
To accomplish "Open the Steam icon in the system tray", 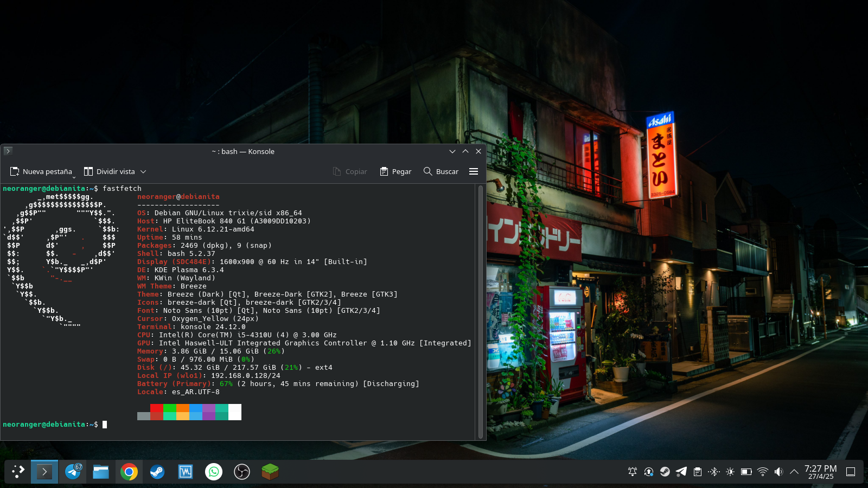I will [x=665, y=472].
